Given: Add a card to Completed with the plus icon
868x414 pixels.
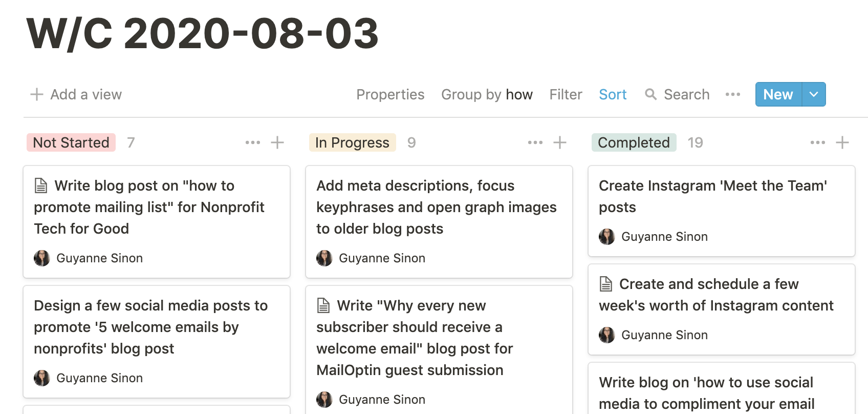Looking at the screenshot, I should pyautogui.click(x=842, y=142).
